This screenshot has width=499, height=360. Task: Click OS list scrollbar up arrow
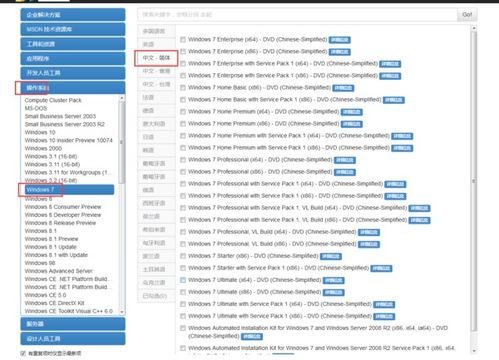122,98
